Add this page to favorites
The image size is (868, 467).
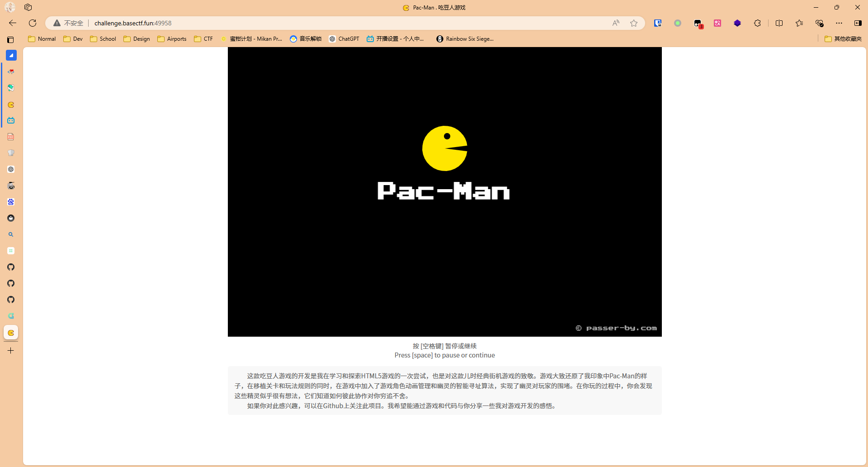(634, 23)
